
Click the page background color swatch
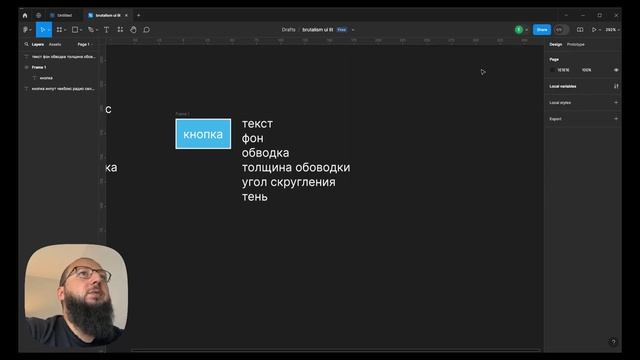(553, 70)
